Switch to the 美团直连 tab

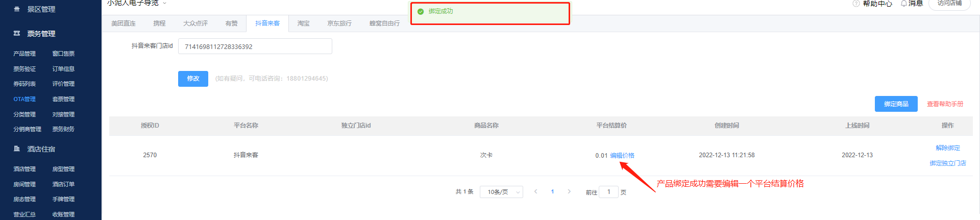coord(124,23)
